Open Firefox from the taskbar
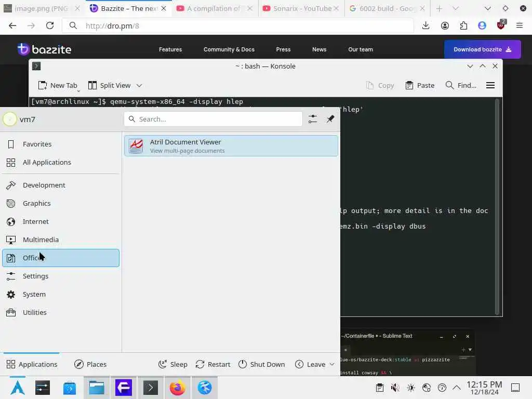 [x=178, y=388]
